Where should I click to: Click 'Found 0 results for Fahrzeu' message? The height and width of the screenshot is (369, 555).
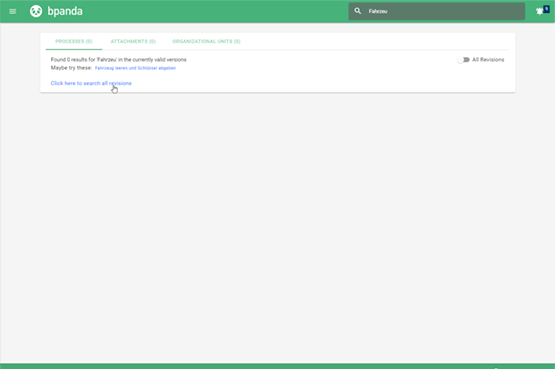pos(119,59)
